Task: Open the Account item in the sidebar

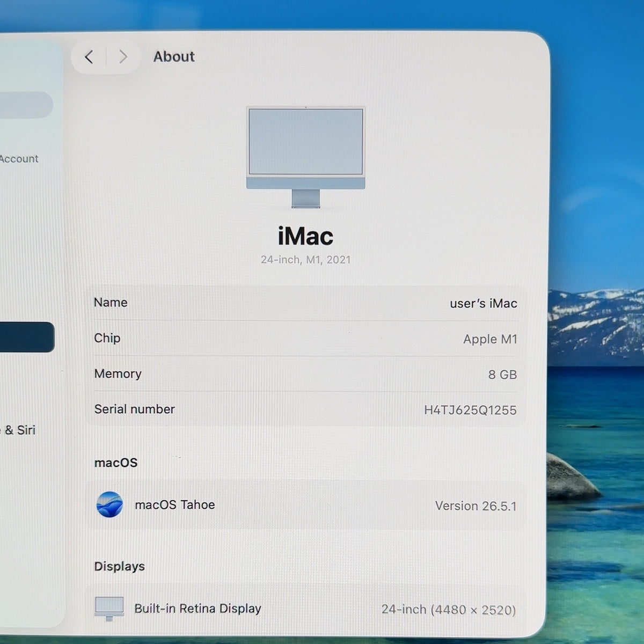Action: pyautogui.click(x=19, y=159)
